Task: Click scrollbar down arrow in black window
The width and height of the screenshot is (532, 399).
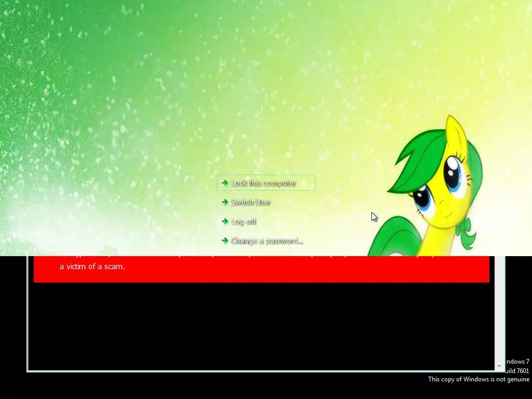Action: point(499,366)
